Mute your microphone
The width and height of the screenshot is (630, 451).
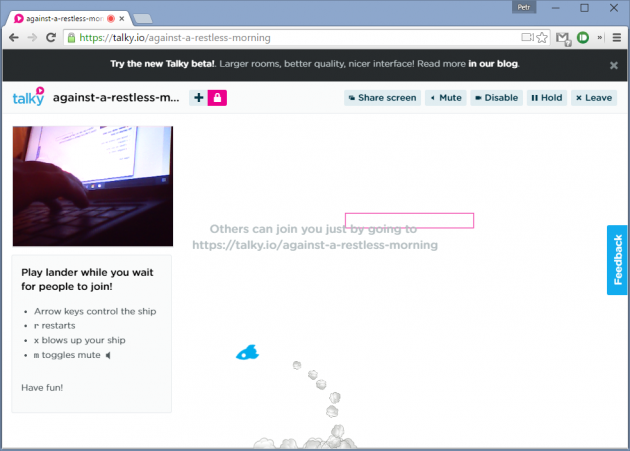pyautogui.click(x=445, y=98)
